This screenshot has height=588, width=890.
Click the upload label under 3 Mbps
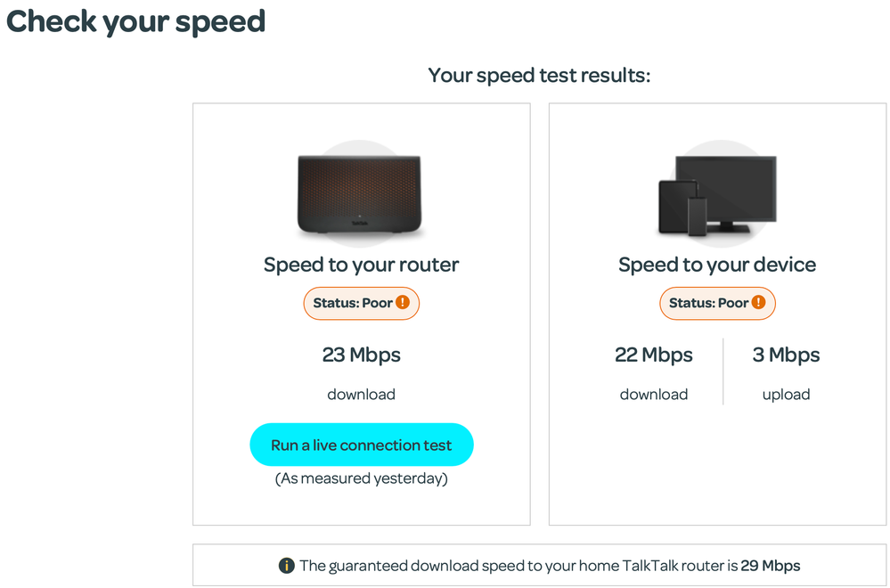coord(786,394)
